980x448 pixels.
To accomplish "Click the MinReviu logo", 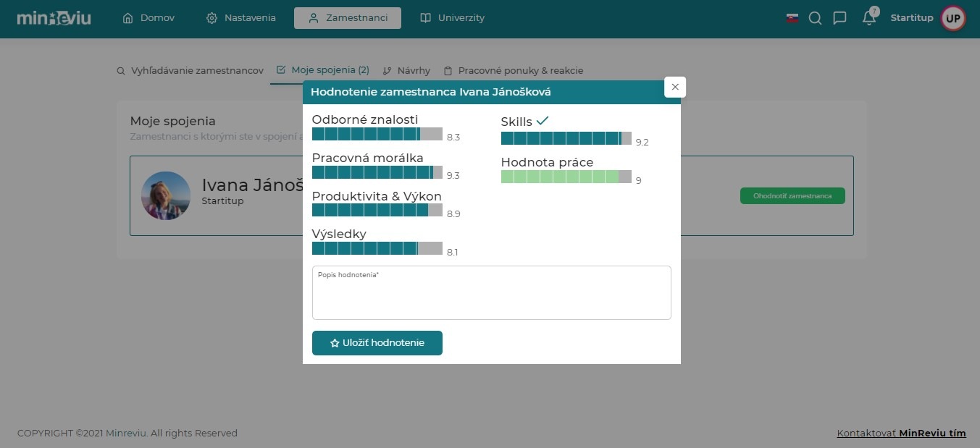I will (x=54, y=18).
